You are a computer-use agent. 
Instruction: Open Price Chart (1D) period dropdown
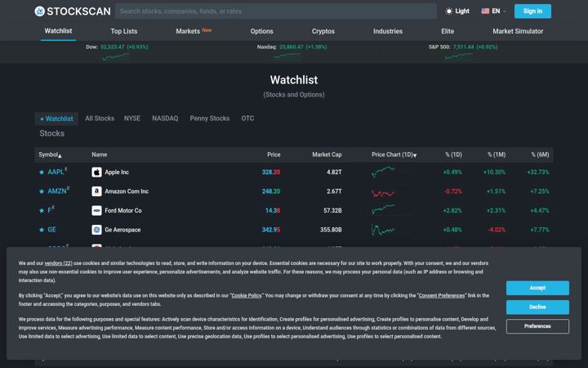(394, 155)
